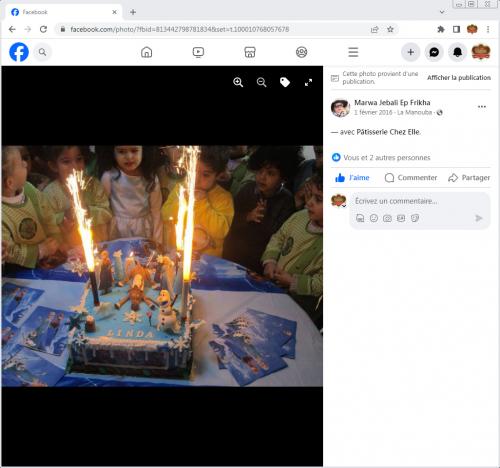
Task: Select the Facebook browser tab
Action: pyautogui.click(x=63, y=12)
